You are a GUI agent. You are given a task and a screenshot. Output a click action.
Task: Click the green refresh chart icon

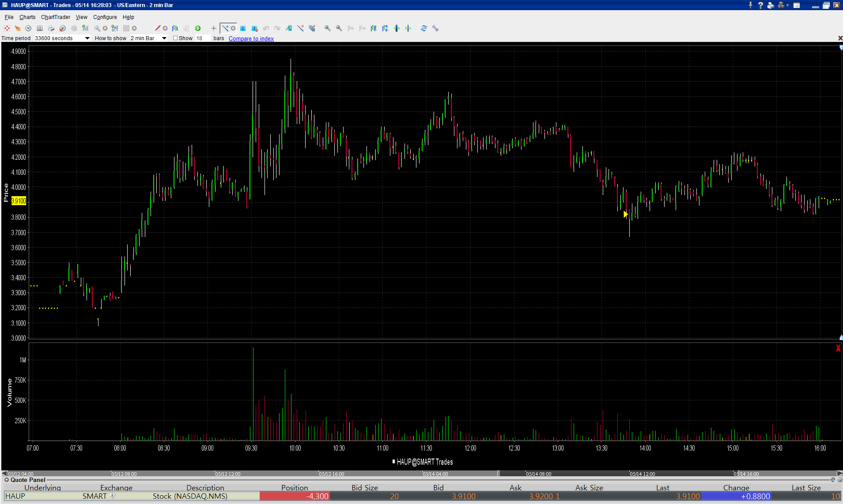[198, 28]
